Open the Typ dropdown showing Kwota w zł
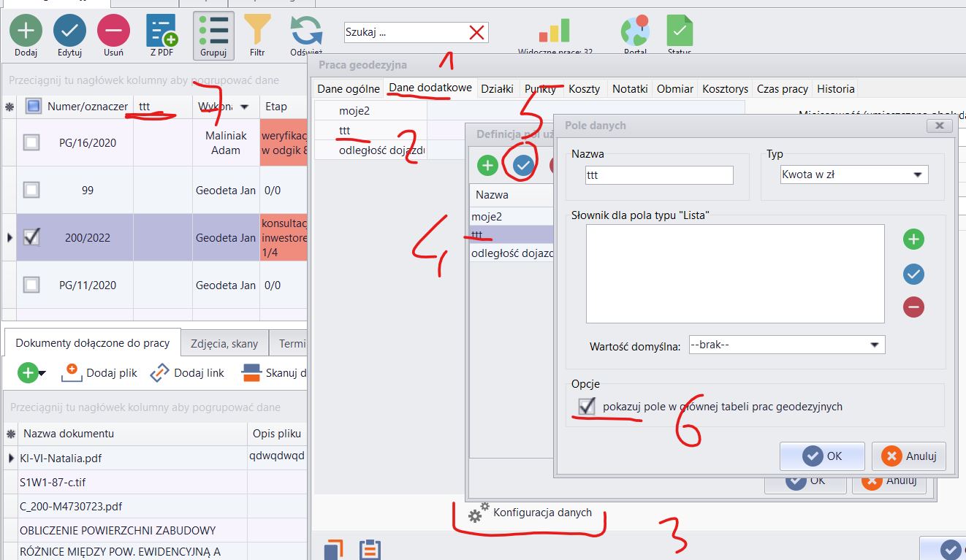This screenshot has width=966, height=560. (855, 174)
